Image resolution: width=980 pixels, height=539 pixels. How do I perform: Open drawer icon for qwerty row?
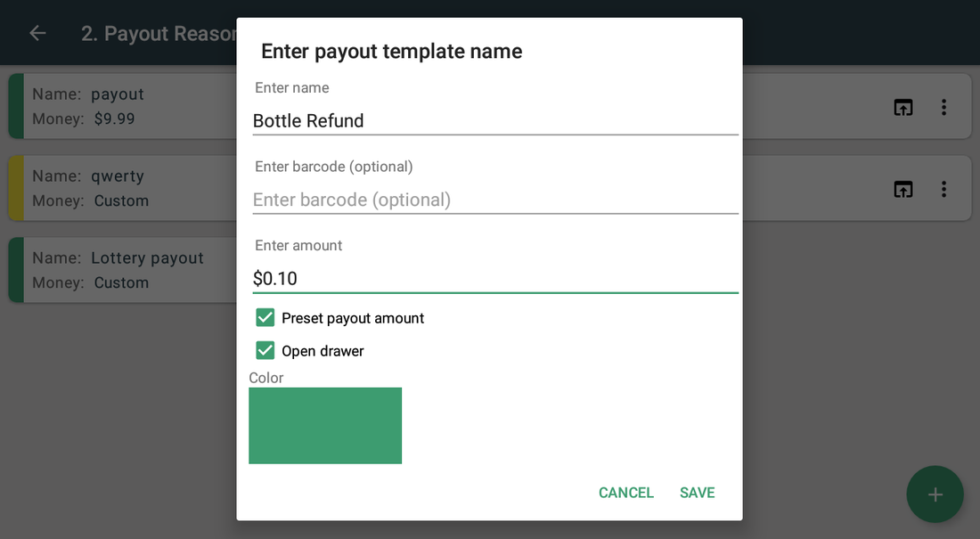pos(903,190)
